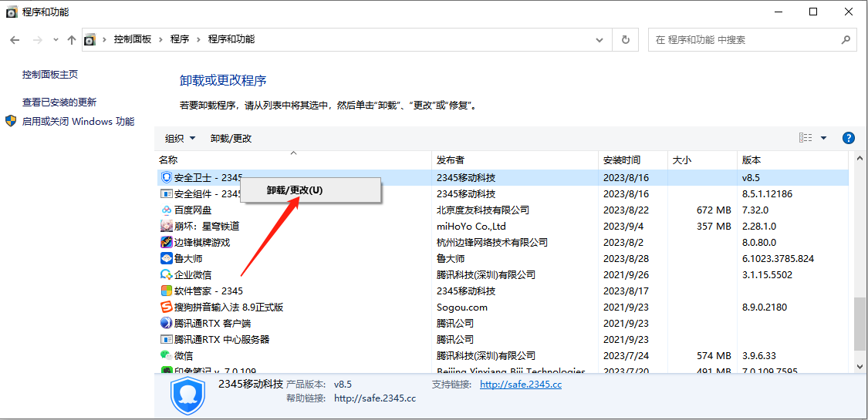Click the control panel icon in address bar
The image size is (868, 420).
tap(90, 40)
